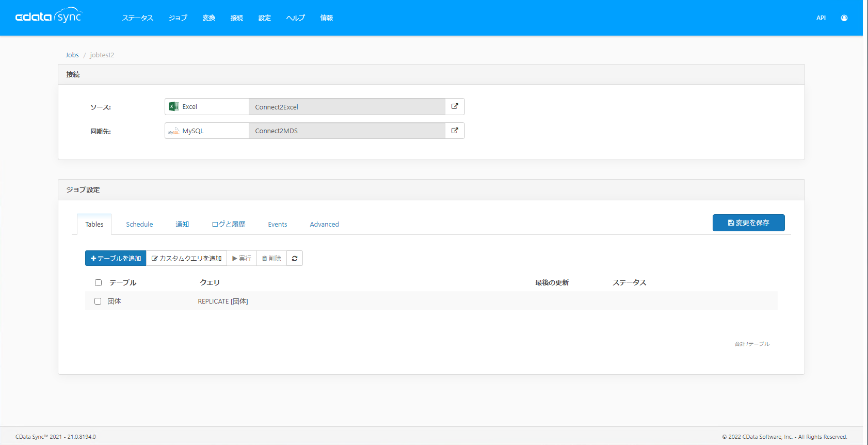The height and width of the screenshot is (445, 868).
Task: Open the 設定 menu
Action: (x=265, y=18)
